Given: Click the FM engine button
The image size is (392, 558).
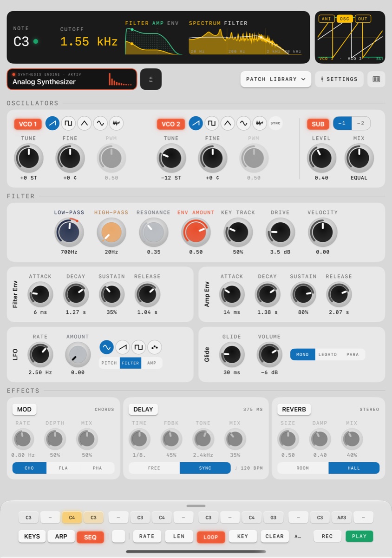Looking at the screenshot, I should [151, 80].
